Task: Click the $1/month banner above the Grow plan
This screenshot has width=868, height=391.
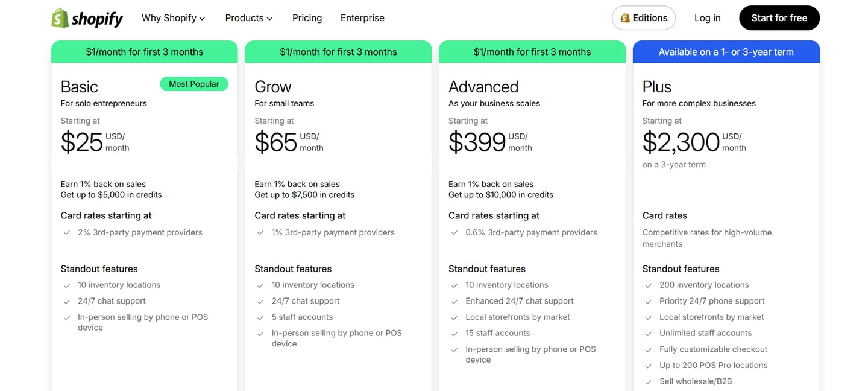Action: 338,52
